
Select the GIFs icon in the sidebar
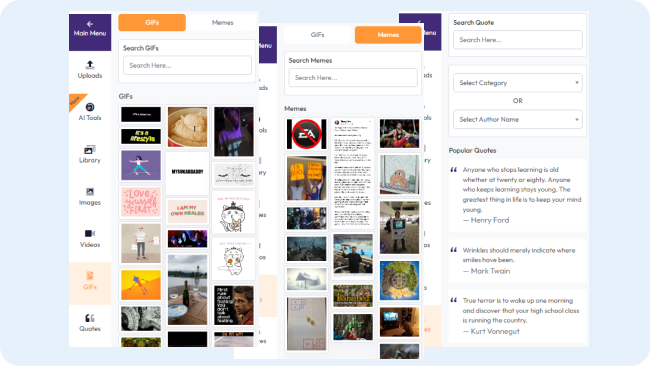coord(90,276)
